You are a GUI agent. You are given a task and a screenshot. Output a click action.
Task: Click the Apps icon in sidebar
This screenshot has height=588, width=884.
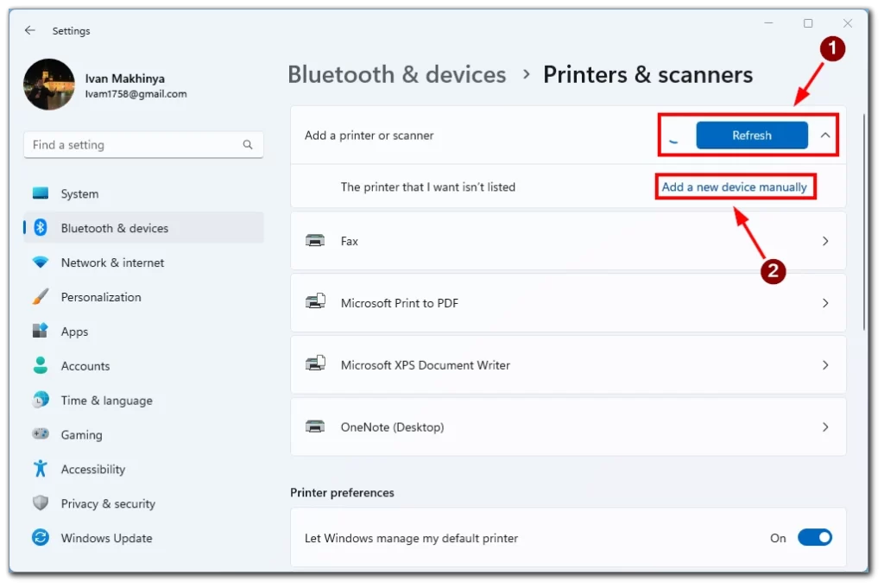tap(41, 331)
